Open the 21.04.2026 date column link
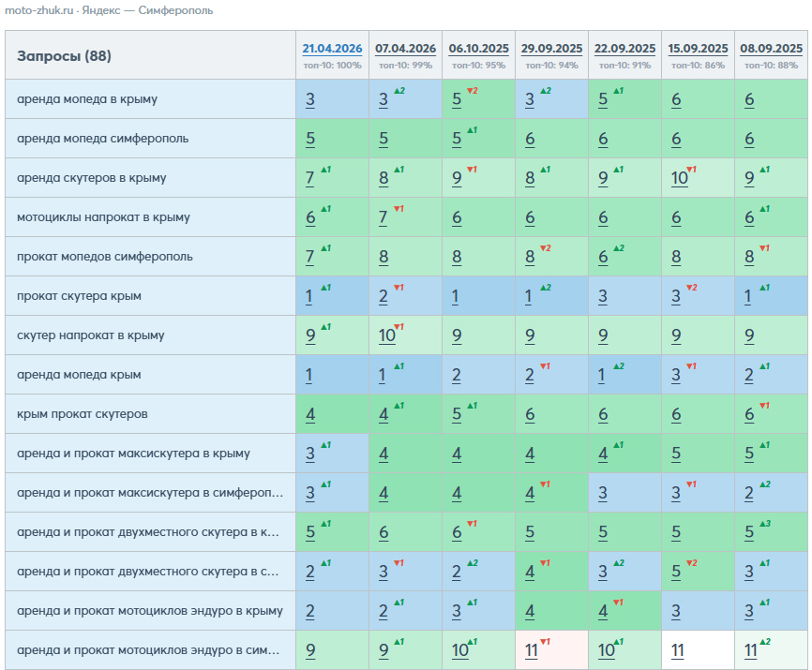This screenshot has width=812, height=670. point(332,49)
